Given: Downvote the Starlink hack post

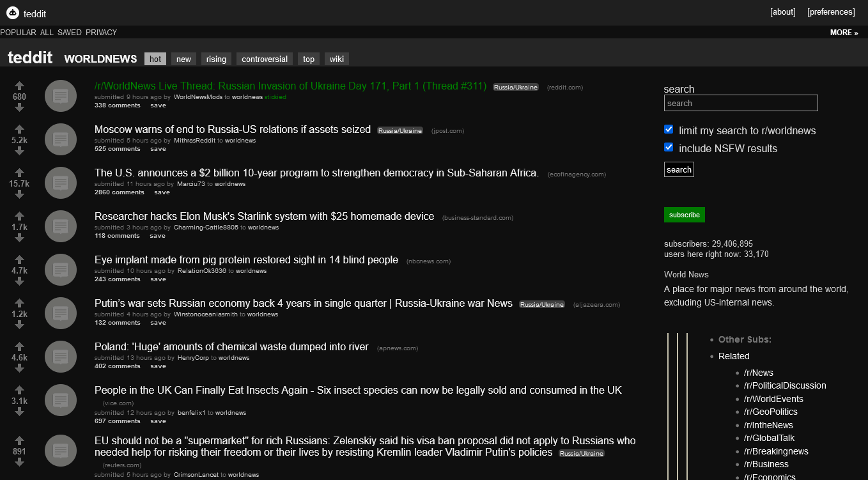Looking at the screenshot, I should pyautogui.click(x=19, y=238).
